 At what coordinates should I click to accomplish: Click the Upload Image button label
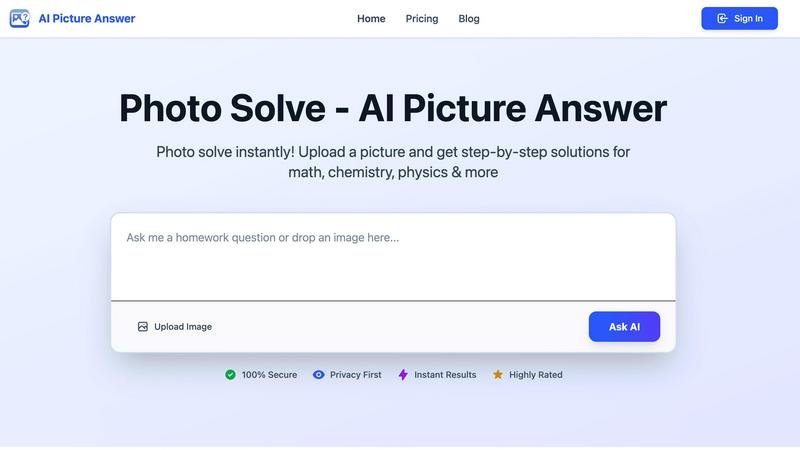[x=183, y=326]
